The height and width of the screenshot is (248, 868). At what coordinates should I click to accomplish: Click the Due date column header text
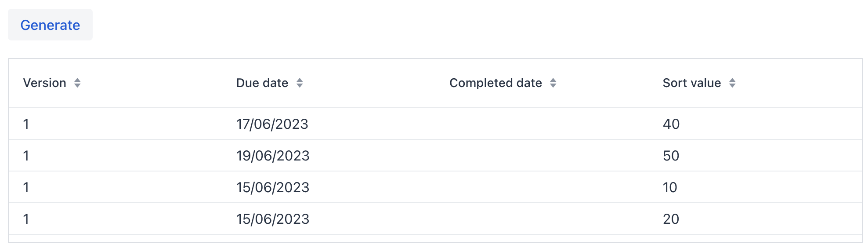[262, 83]
